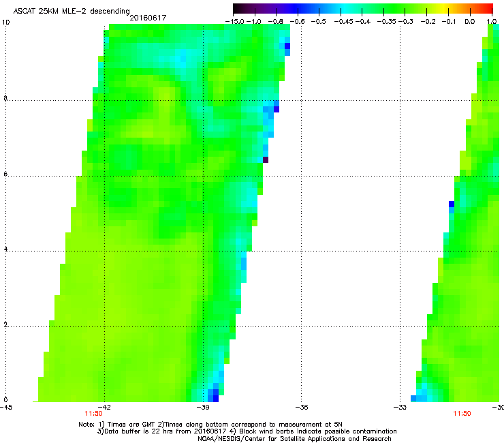Click the latitude axis label '2'
Screen dimensions: 504x443
coord(5,325)
